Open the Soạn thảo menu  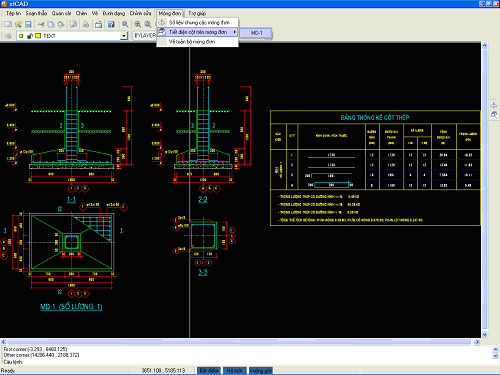point(36,13)
